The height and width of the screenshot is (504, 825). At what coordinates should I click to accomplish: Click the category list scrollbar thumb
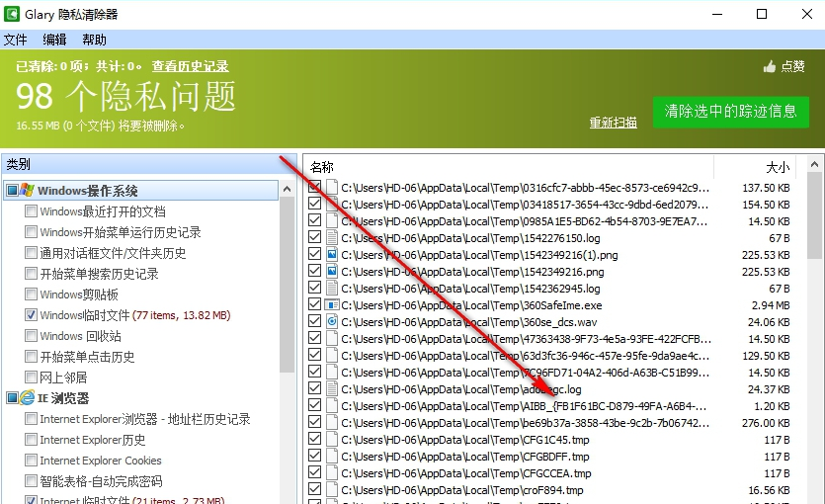pyautogui.click(x=287, y=285)
